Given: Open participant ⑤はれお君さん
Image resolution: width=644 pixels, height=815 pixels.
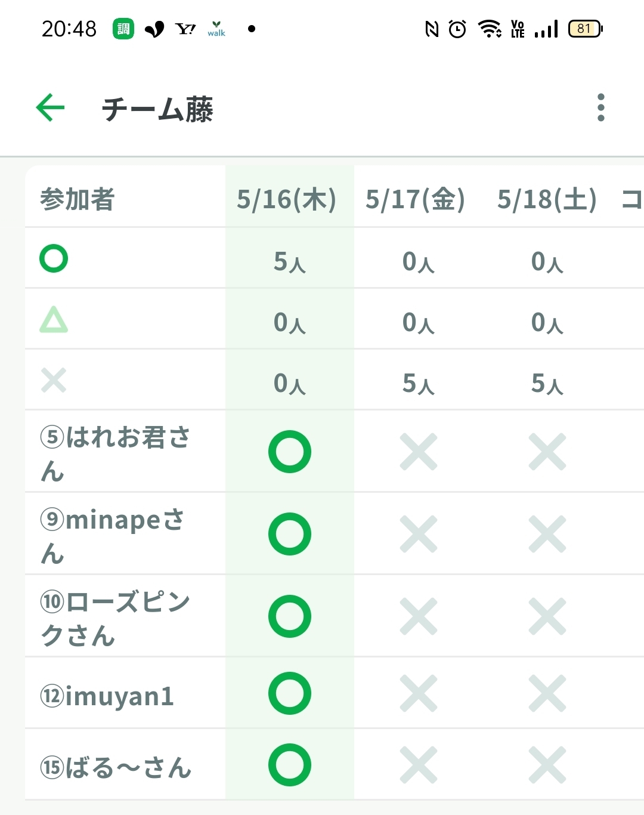Looking at the screenshot, I should tap(115, 453).
